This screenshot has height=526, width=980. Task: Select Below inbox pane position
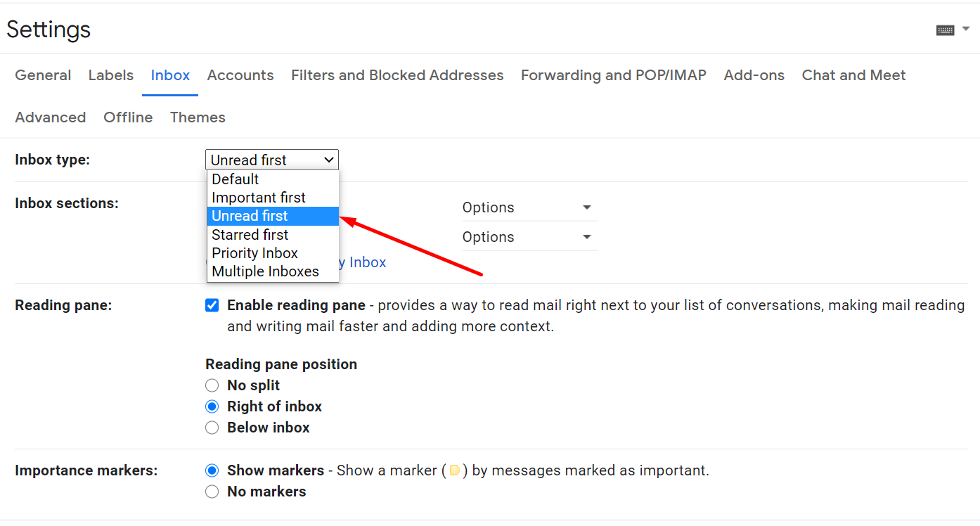[x=212, y=428]
